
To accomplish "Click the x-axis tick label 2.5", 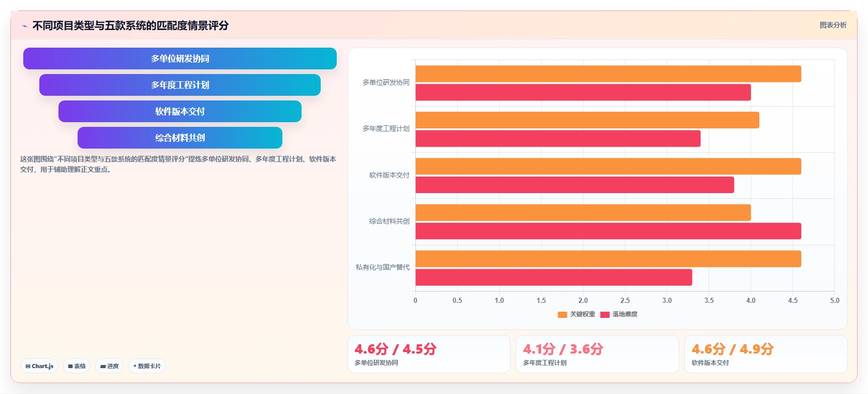I will tap(625, 300).
